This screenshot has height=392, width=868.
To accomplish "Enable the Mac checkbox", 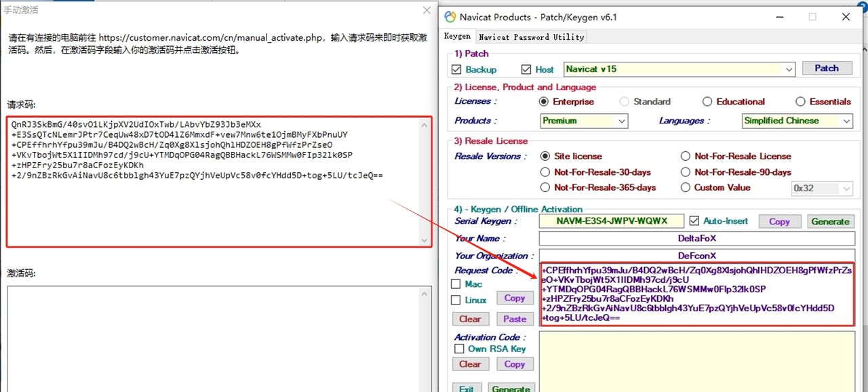I will (x=456, y=284).
